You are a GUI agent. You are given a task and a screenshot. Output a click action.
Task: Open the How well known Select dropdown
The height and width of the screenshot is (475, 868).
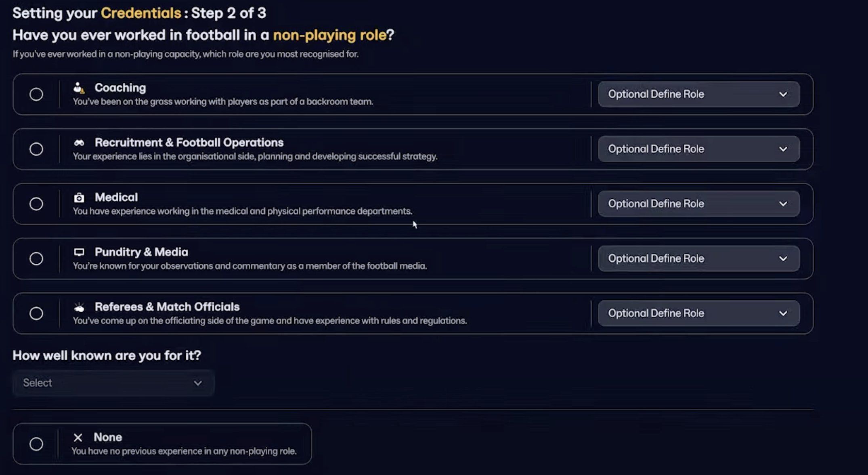coord(113,383)
